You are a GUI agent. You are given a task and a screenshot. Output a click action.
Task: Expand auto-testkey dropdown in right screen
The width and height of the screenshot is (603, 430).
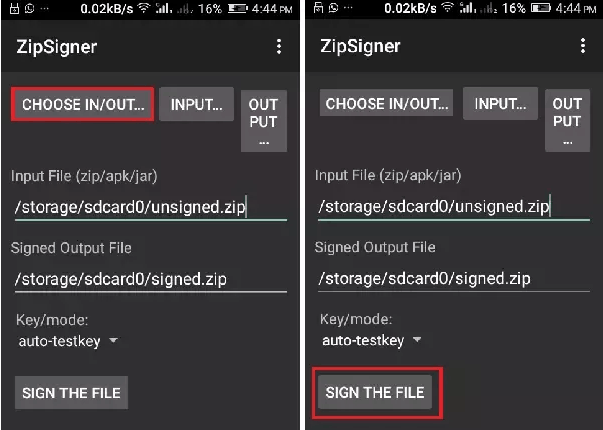tap(372, 340)
